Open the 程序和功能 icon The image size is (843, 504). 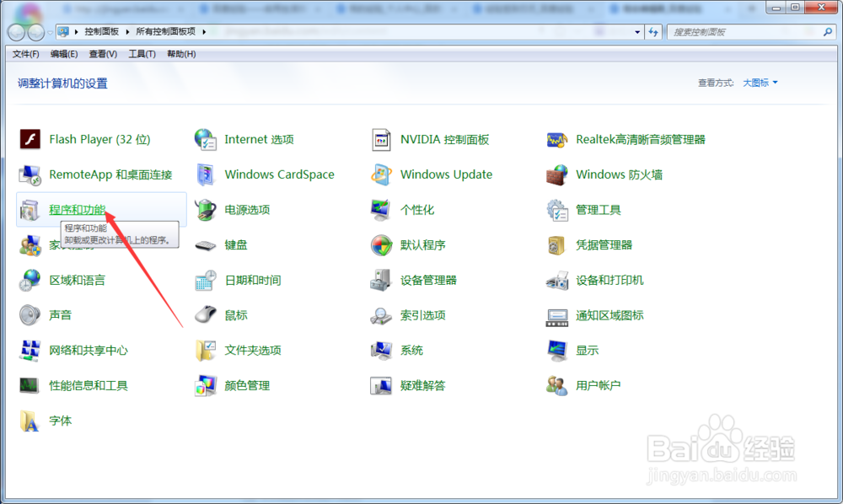coord(30,210)
